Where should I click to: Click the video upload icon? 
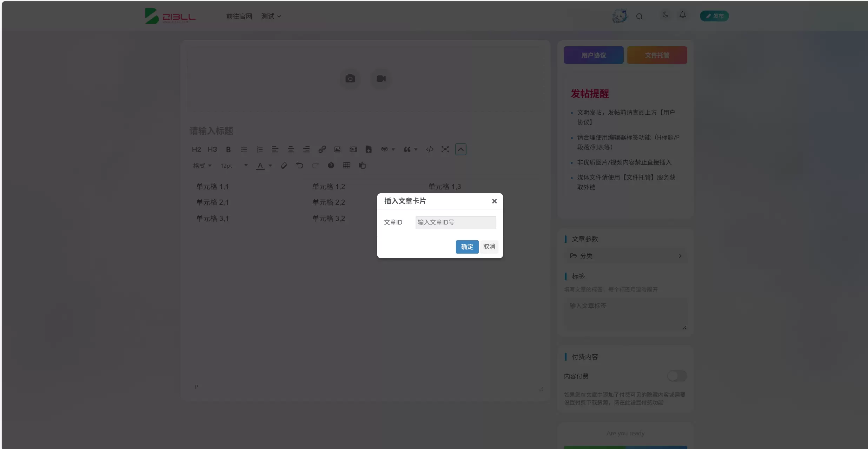(381, 79)
